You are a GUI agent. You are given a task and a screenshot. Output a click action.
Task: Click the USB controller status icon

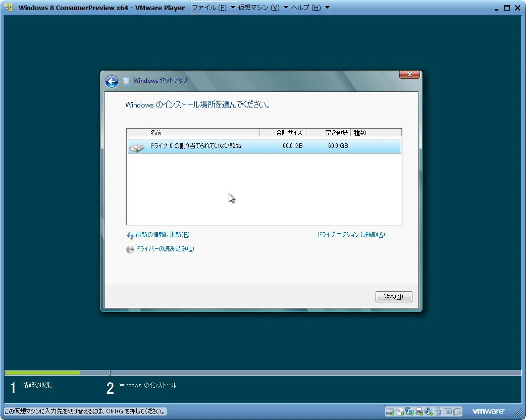[x=438, y=411]
